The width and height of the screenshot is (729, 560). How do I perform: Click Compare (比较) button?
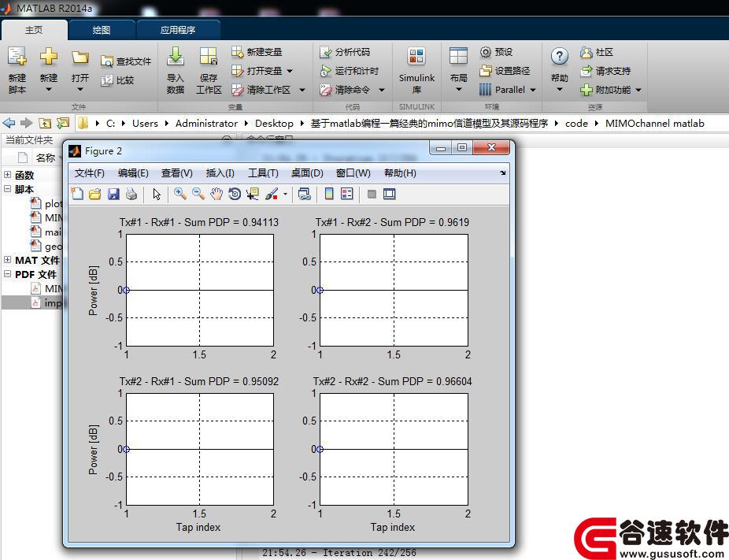click(117, 80)
